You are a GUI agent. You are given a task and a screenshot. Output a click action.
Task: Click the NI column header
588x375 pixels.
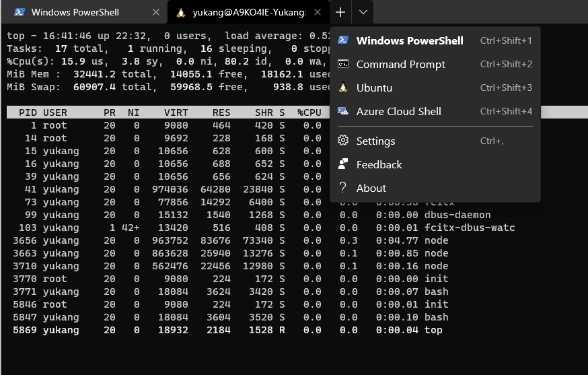point(133,112)
